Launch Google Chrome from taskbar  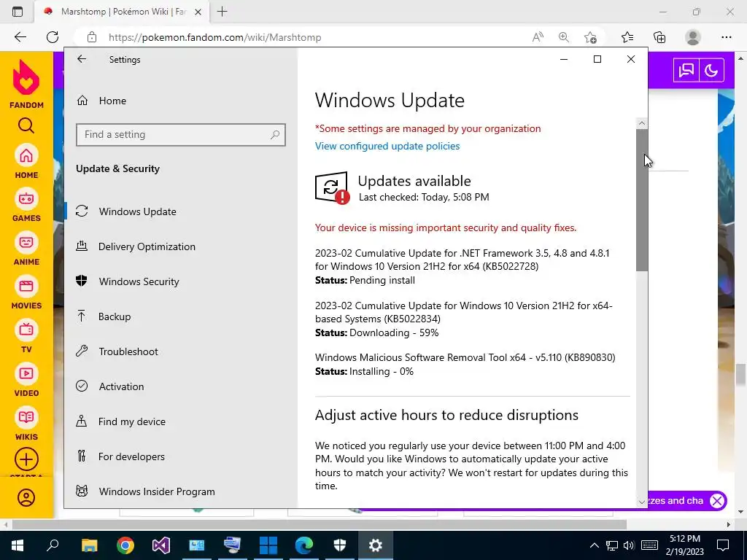click(x=125, y=545)
